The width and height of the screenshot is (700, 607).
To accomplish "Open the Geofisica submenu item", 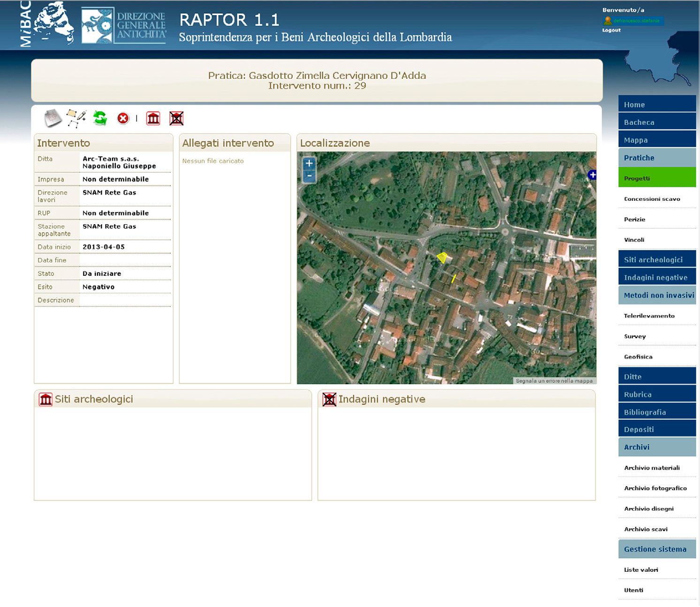I will coord(657,357).
